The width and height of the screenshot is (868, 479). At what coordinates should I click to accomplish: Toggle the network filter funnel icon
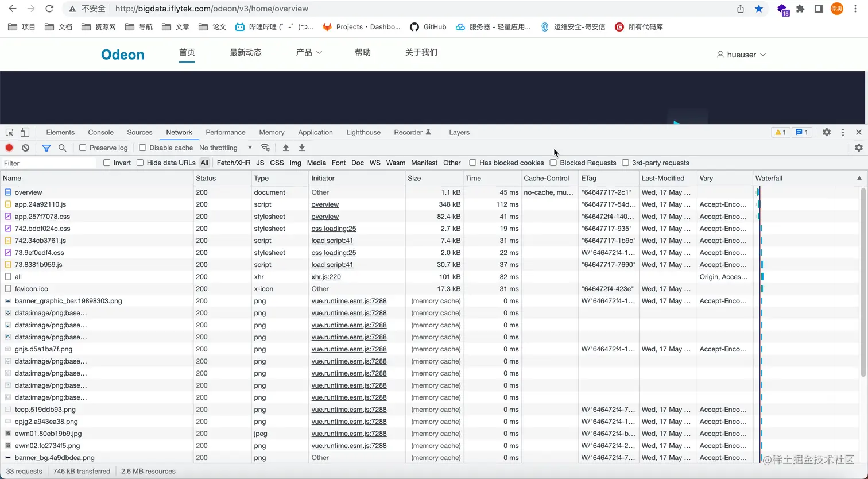click(46, 148)
